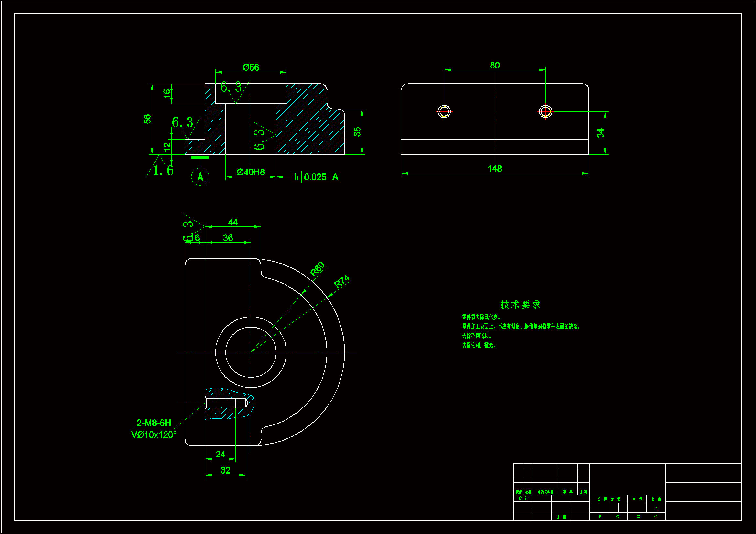
Task: Click the VØ10x120° countersink note
Action: [x=154, y=435]
